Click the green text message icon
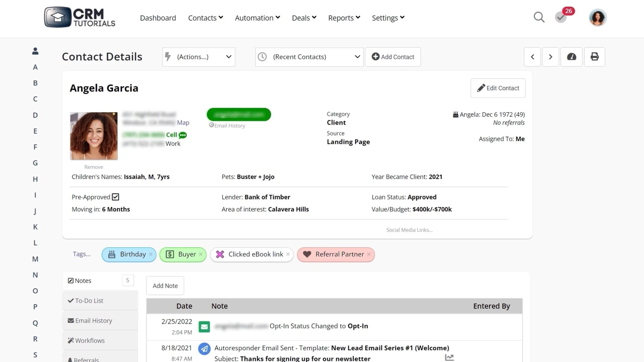The image size is (644, 362). pos(183,135)
